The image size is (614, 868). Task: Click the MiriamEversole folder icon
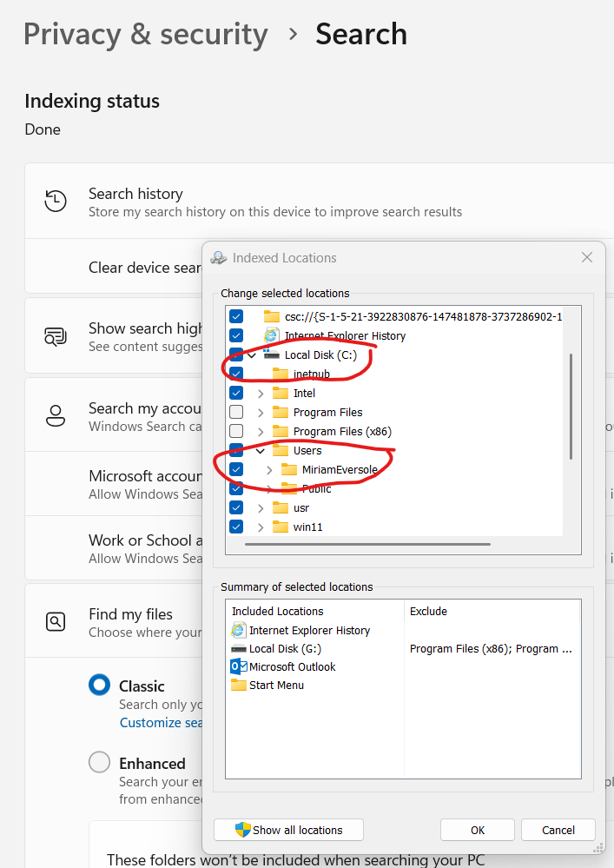point(289,469)
